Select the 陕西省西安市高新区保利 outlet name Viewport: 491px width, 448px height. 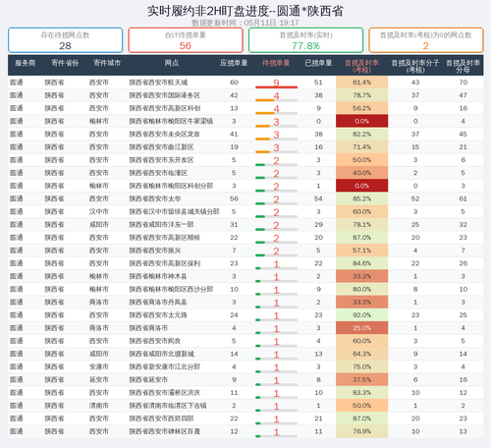pos(164,263)
